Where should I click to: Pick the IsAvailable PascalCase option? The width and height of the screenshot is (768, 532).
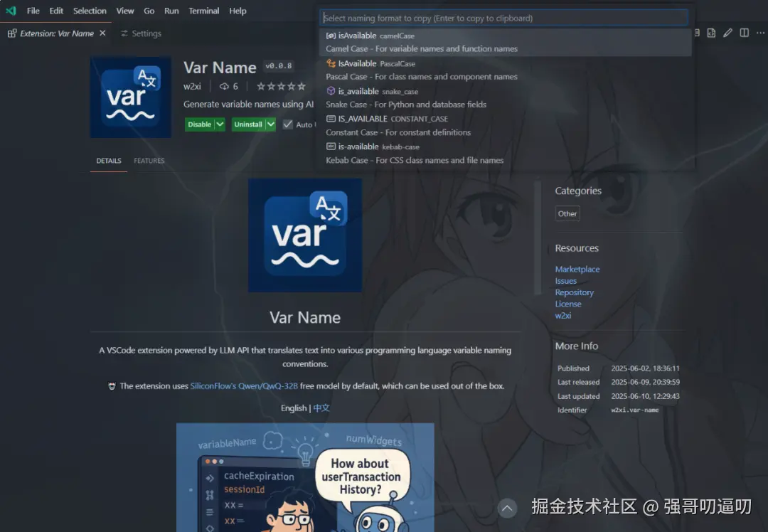[506, 70]
